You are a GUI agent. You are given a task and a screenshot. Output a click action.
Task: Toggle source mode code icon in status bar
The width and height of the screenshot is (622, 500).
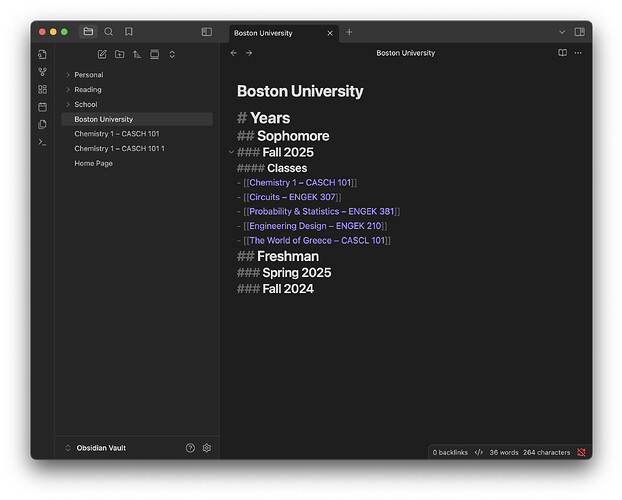479,452
